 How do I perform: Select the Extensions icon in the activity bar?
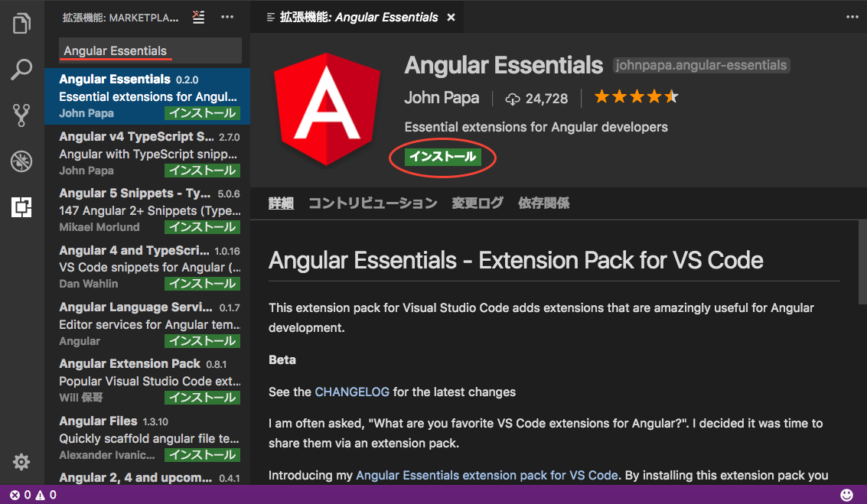21,207
